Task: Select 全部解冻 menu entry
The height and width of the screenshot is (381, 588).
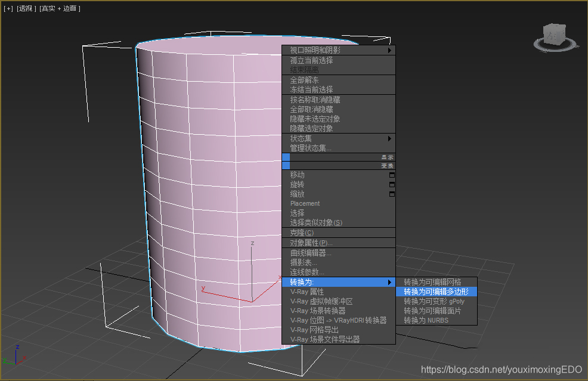Action: [x=339, y=80]
